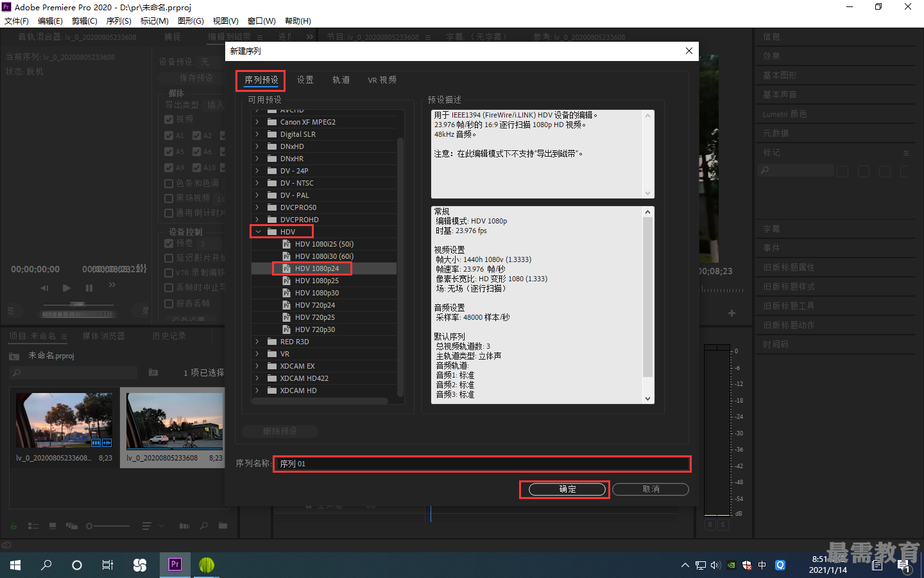Open the 剪辑(C) menu
The width and height of the screenshot is (924, 578).
(x=85, y=21)
